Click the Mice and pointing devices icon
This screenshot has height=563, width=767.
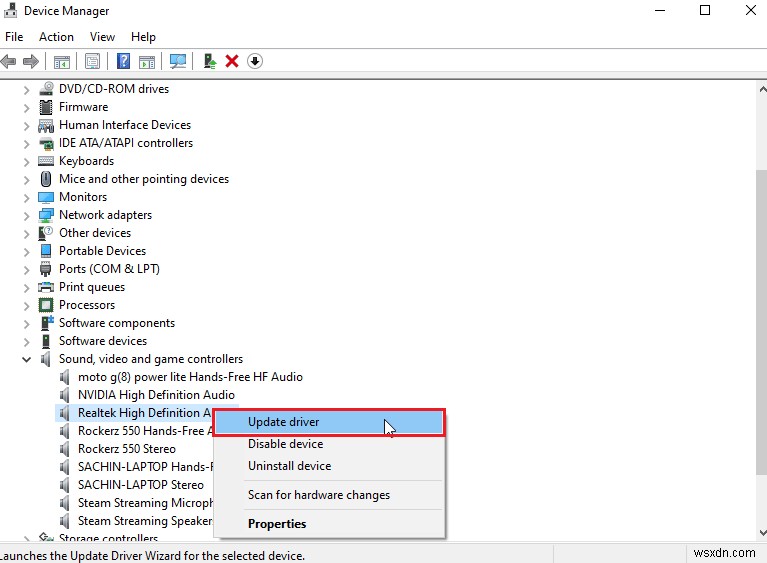click(46, 179)
